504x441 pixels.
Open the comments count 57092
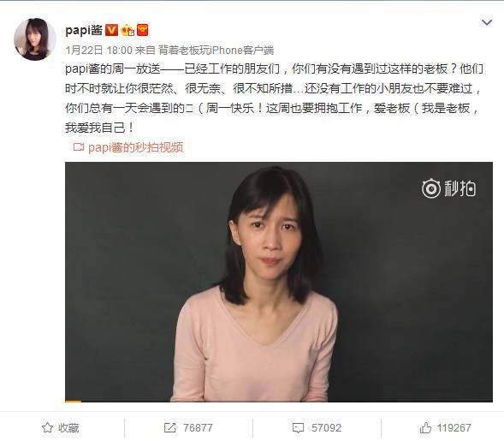tap(326, 428)
